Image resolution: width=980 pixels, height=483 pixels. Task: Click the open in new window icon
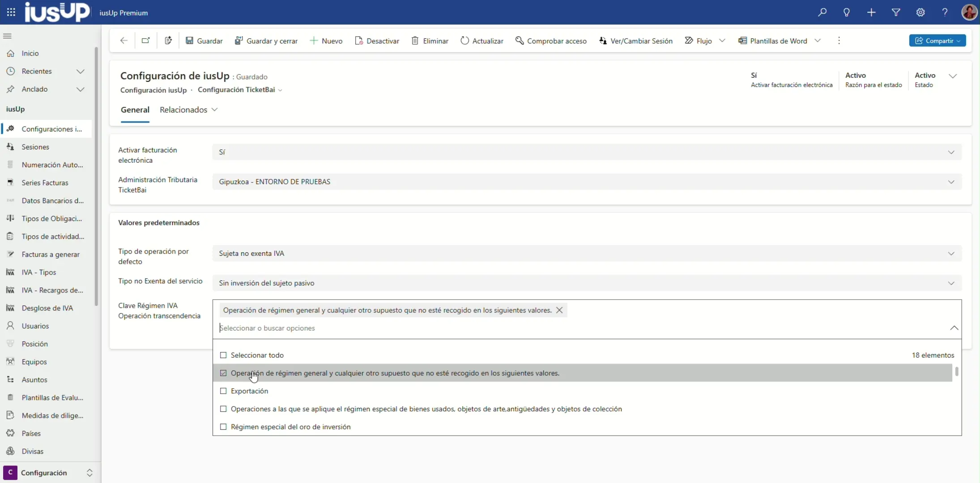pos(145,41)
